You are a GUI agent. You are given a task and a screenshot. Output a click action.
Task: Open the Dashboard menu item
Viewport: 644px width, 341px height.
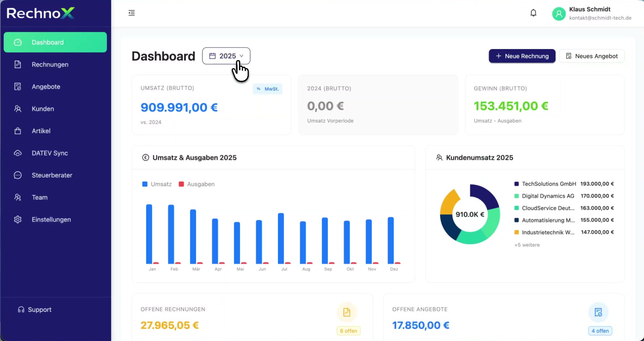(55, 42)
